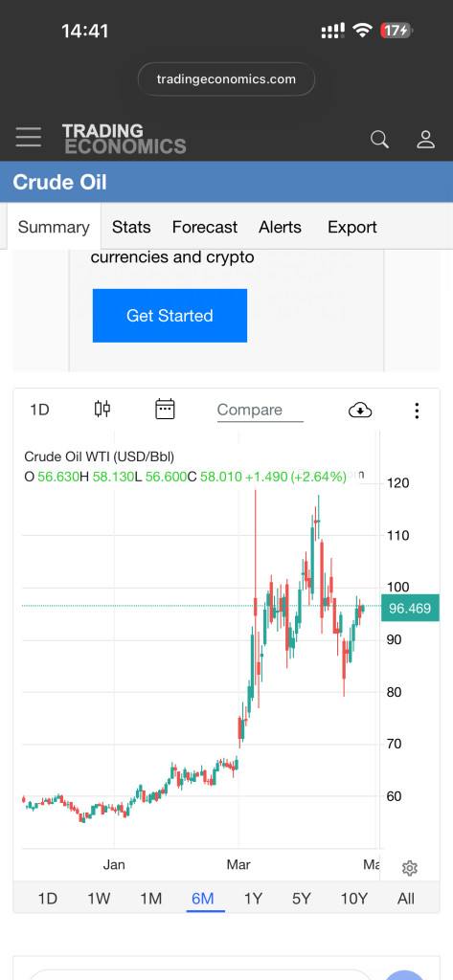Open the 1D interval selector

coord(39,410)
